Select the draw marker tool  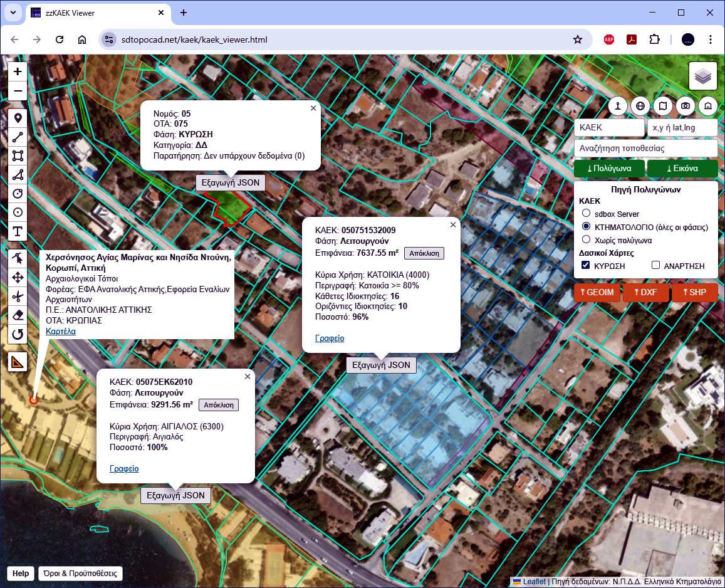pyautogui.click(x=18, y=118)
